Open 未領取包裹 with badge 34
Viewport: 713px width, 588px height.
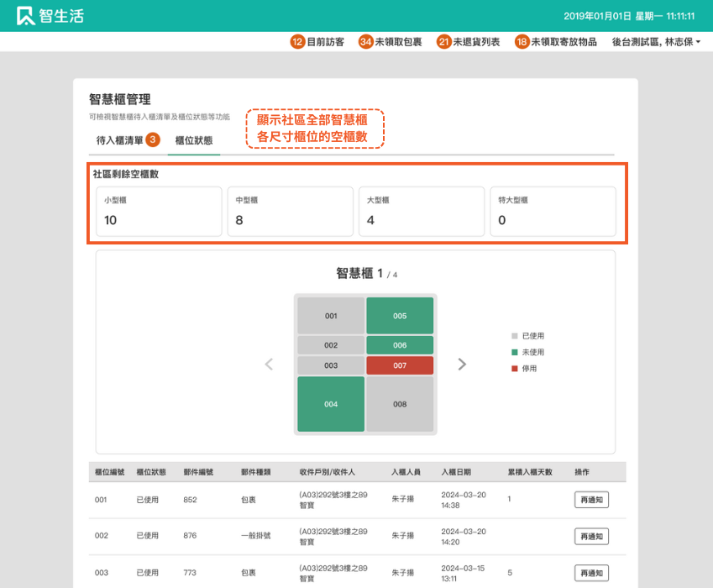391,41
